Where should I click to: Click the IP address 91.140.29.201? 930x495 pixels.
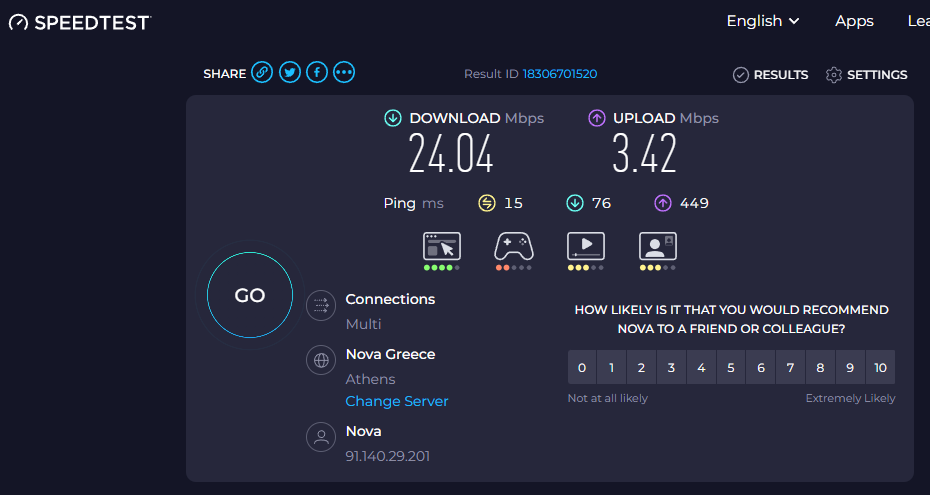[387, 456]
